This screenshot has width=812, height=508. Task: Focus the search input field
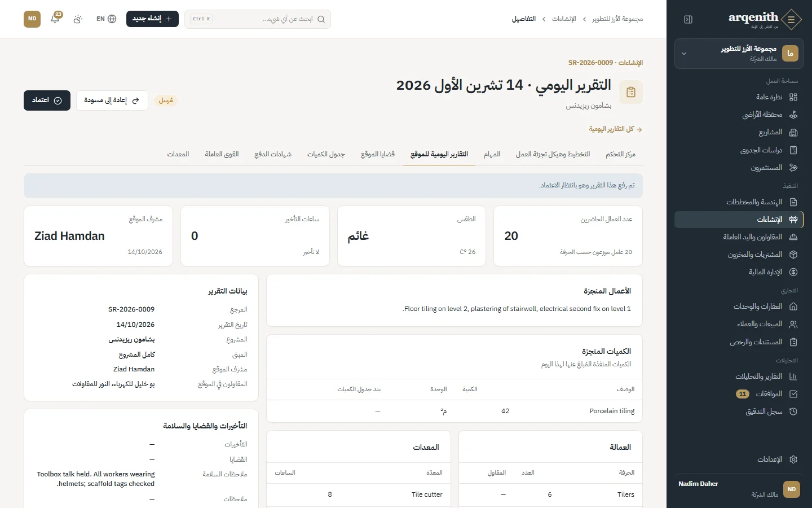pyautogui.click(x=258, y=19)
